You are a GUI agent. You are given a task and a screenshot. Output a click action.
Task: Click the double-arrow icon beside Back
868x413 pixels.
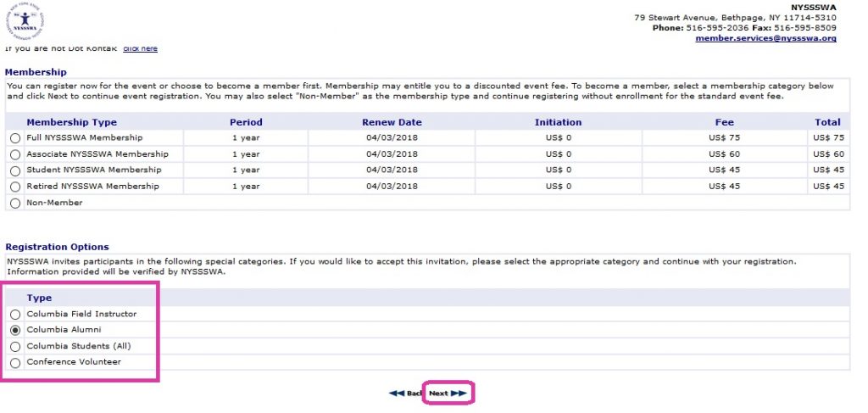click(396, 393)
